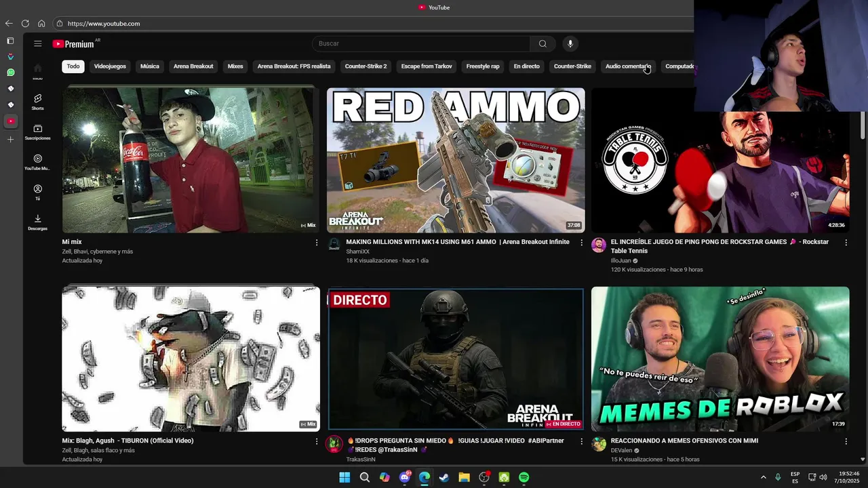The image size is (868, 488).
Task: Open Shorts in YouTube mini guide
Action: 37,102
